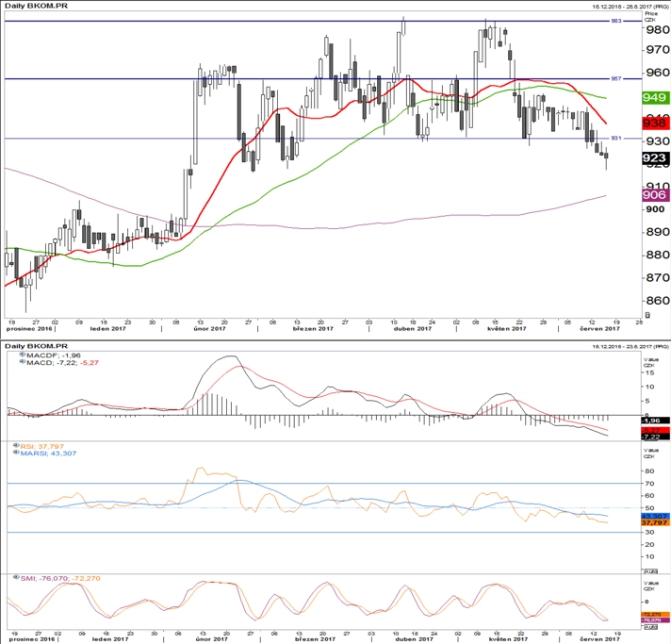The width and height of the screenshot is (671, 644).
Task: Select the 931 horizontal support line label
Action: (x=615, y=138)
